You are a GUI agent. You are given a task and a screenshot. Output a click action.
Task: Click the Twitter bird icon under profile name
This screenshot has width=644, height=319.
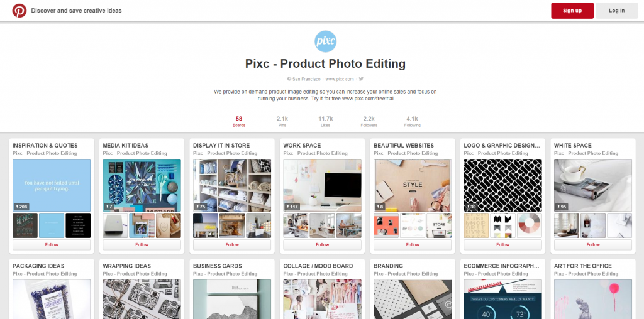(x=361, y=78)
